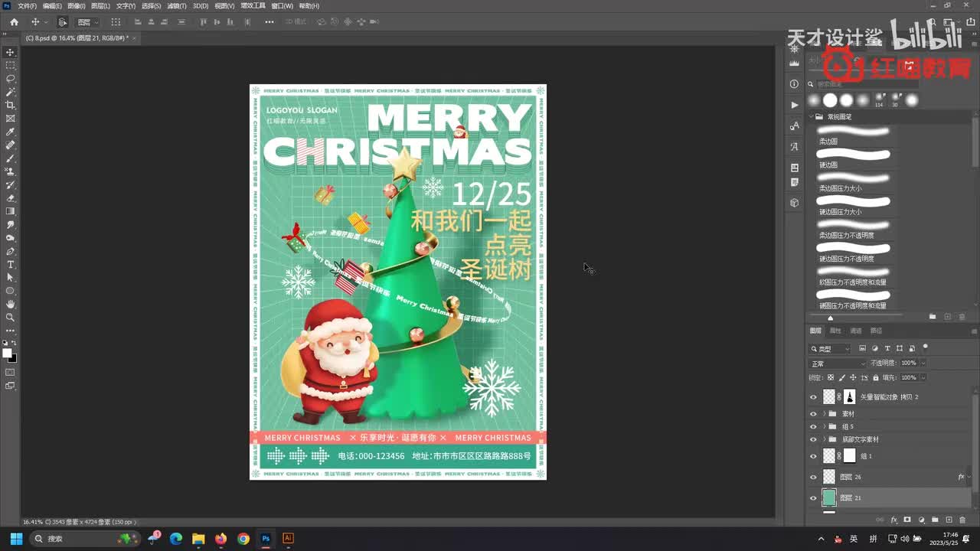Open Google Chrome from the taskbar

click(x=243, y=539)
